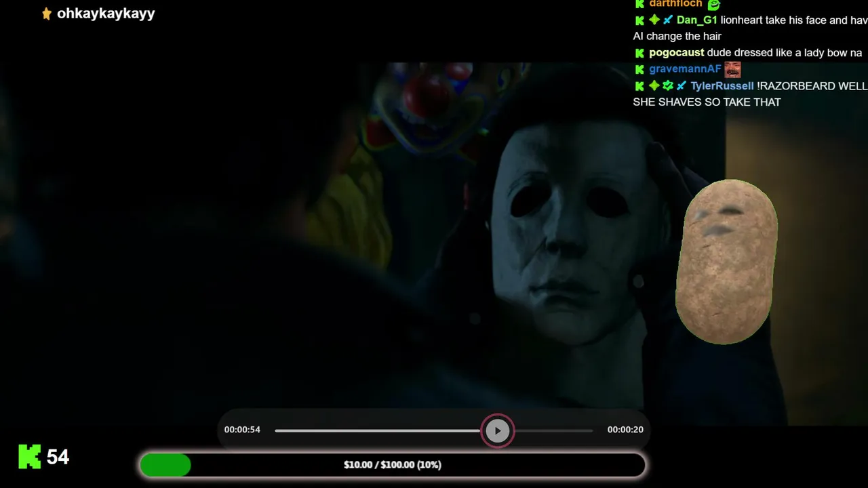Open TylerRussell's chat username

[722, 86]
